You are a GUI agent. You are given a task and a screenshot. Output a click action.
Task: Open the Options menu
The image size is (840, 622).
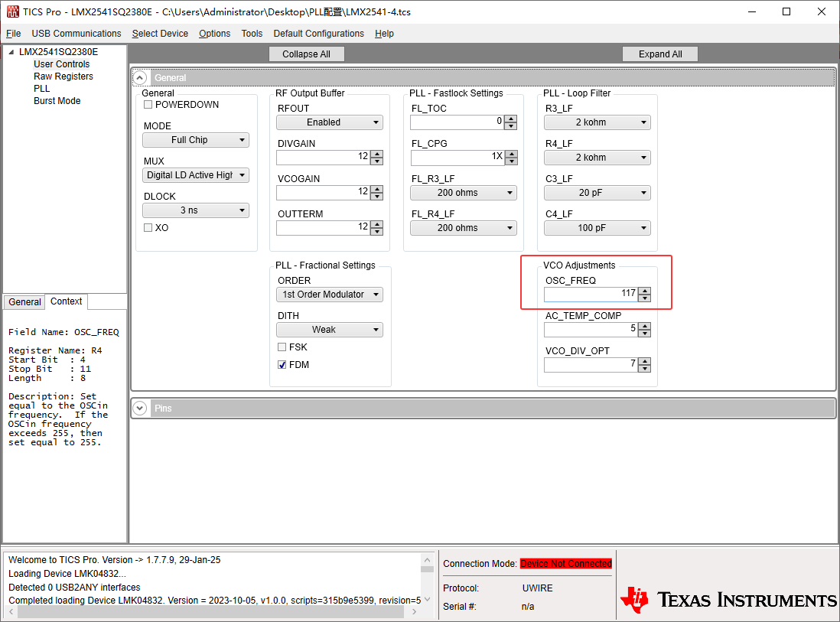pos(215,33)
